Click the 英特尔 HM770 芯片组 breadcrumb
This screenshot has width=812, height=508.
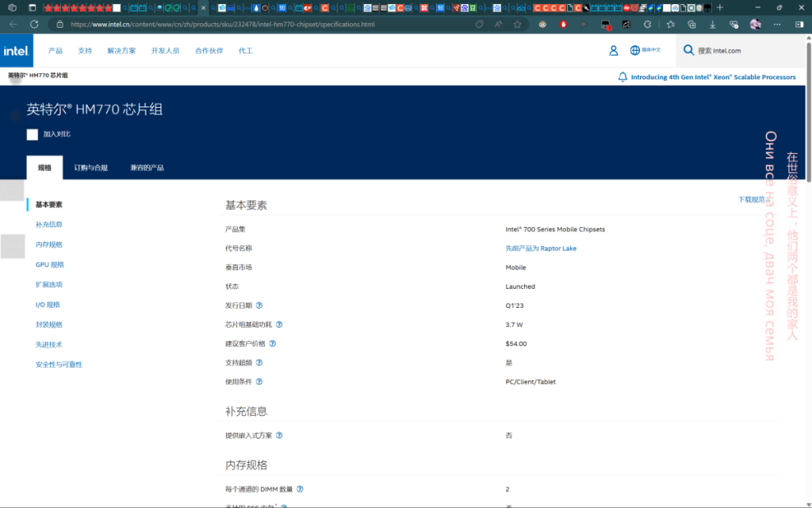coord(38,75)
